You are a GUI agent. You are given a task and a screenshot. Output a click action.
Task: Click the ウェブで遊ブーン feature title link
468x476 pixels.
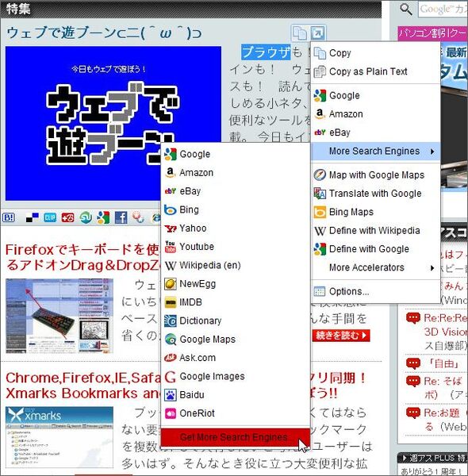pos(104,33)
